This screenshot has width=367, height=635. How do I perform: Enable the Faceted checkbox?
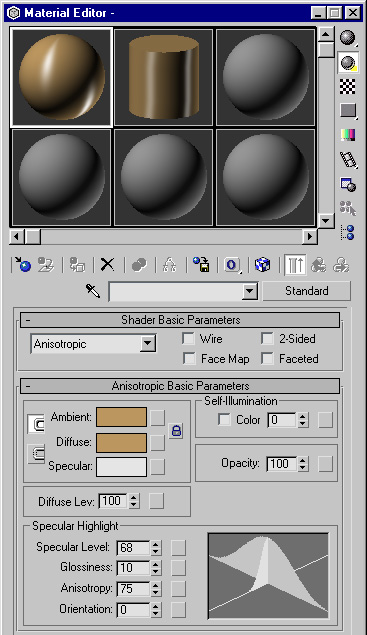point(267,358)
